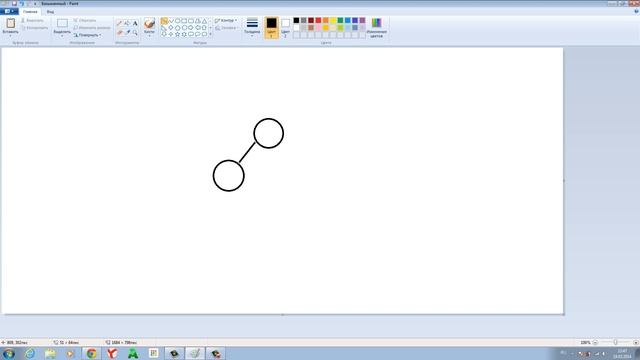
Task: Expand the Paste options arrow
Action: pyautogui.click(x=10, y=35)
